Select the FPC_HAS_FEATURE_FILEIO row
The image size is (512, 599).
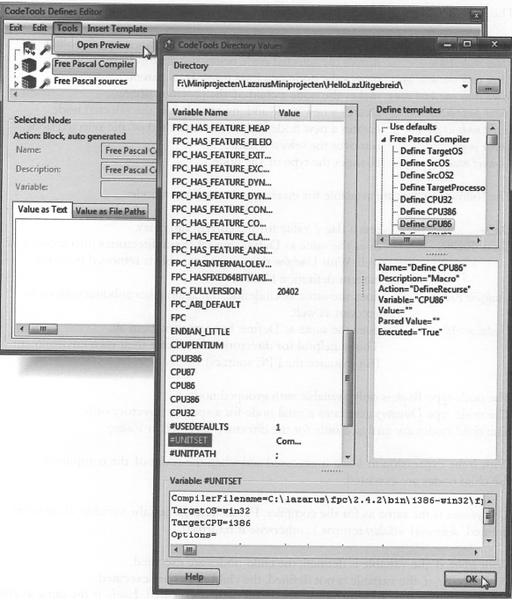point(256,142)
